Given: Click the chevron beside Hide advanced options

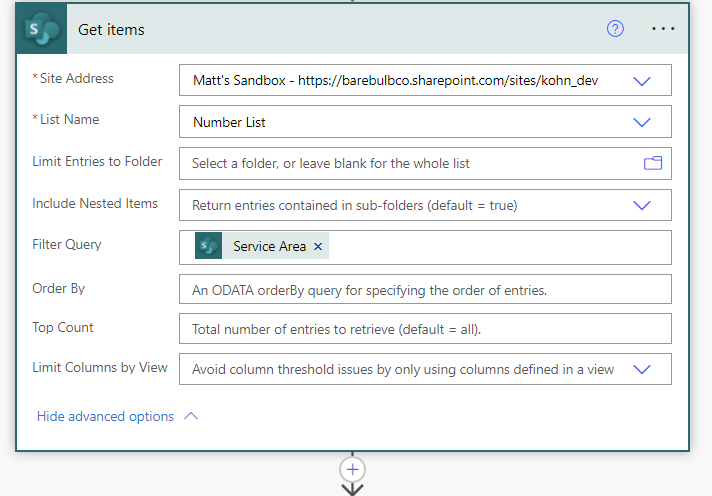Looking at the screenshot, I should coord(191,416).
